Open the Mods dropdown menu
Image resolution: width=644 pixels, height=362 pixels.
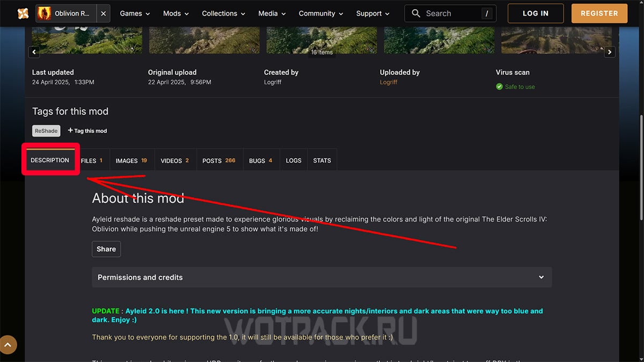pyautogui.click(x=176, y=13)
